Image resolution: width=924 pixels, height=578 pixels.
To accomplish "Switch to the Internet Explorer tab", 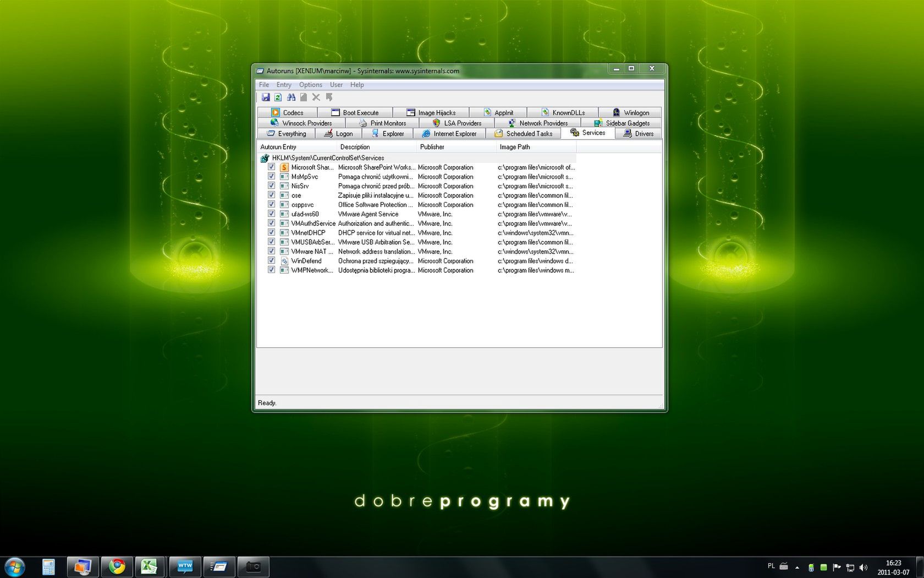I will tap(449, 133).
